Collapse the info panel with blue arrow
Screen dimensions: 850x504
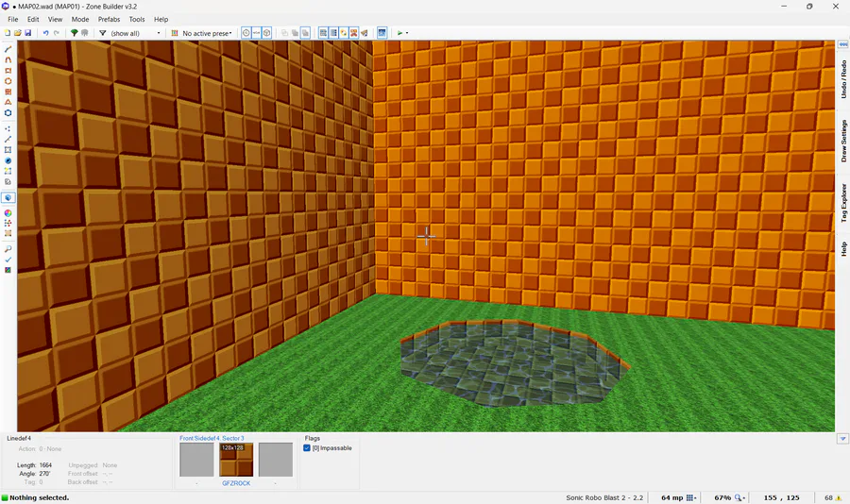(x=842, y=439)
